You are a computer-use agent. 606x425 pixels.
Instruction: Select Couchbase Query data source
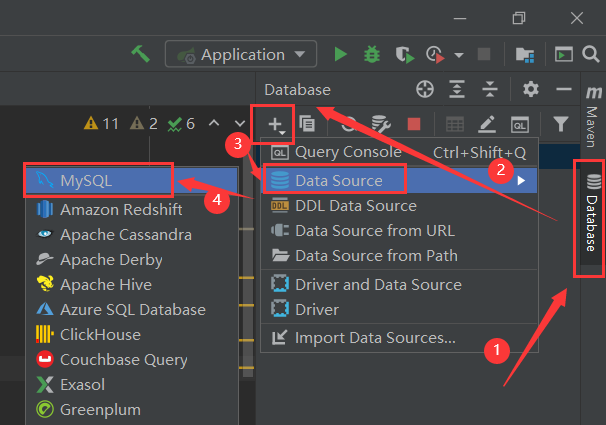[131, 360]
